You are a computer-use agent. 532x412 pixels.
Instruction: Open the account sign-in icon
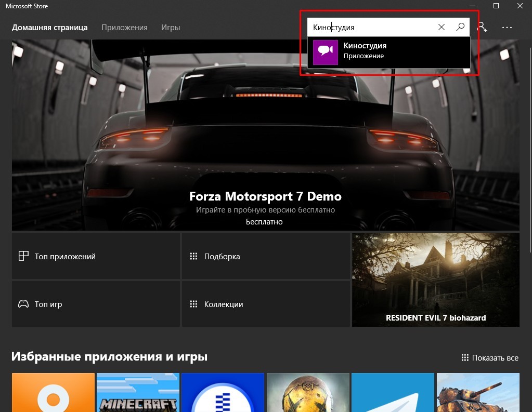tap(482, 27)
